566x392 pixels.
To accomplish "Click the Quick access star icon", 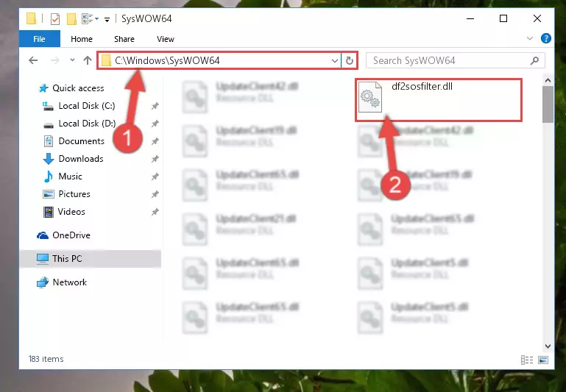I will 43,88.
